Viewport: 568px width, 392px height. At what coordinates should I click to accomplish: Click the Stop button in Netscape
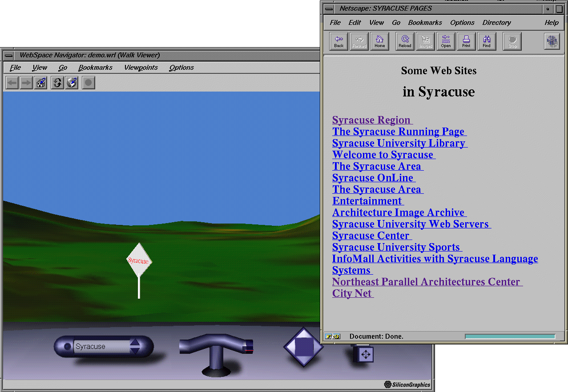pos(512,41)
